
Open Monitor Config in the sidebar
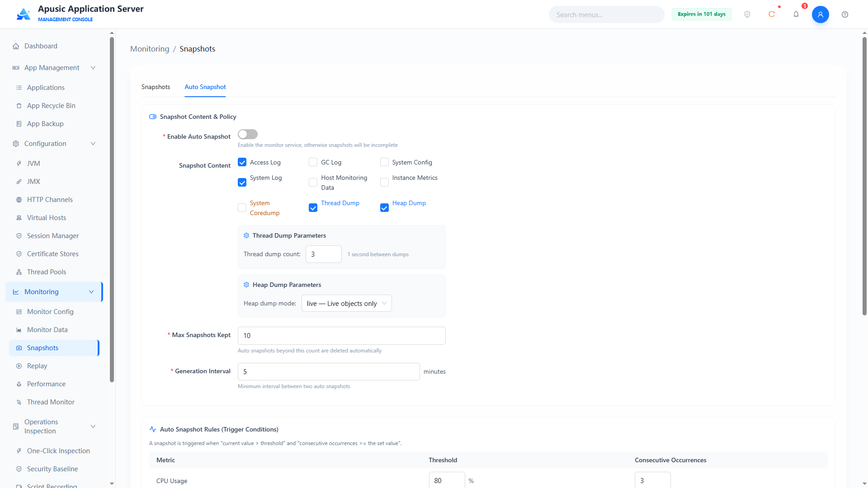(x=54, y=312)
